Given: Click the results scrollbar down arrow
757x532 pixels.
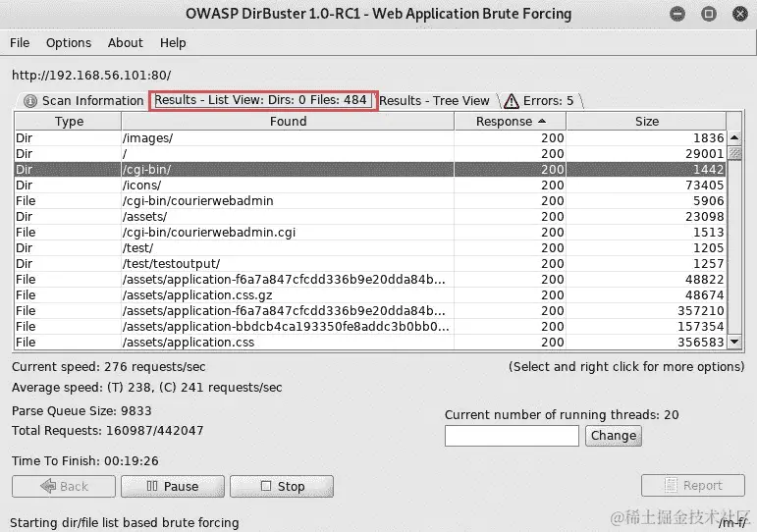Looking at the screenshot, I should (x=734, y=342).
